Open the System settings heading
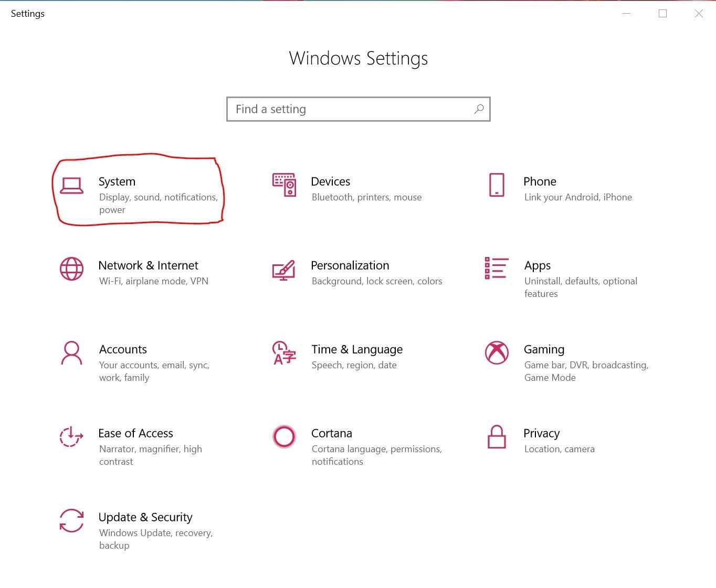 pos(117,181)
